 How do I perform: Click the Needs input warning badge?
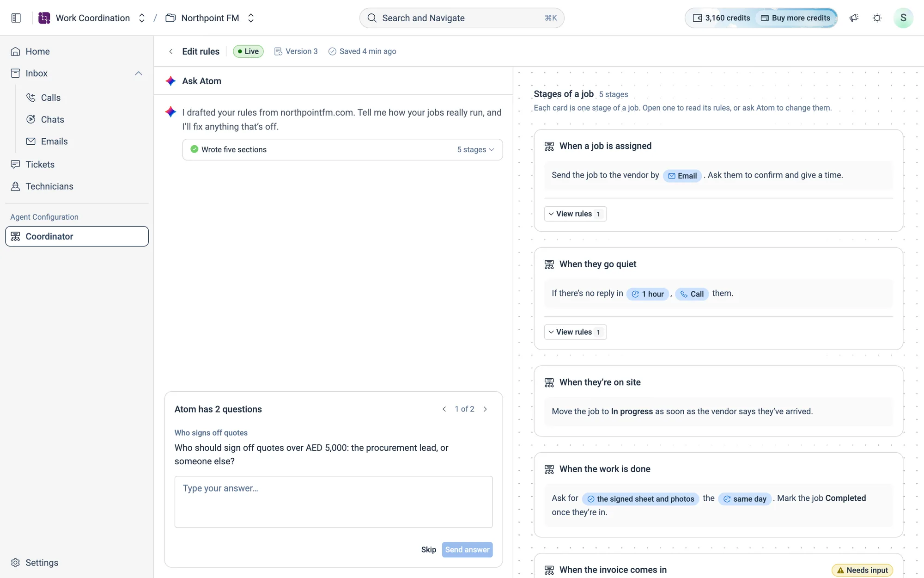tap(862, 570)
